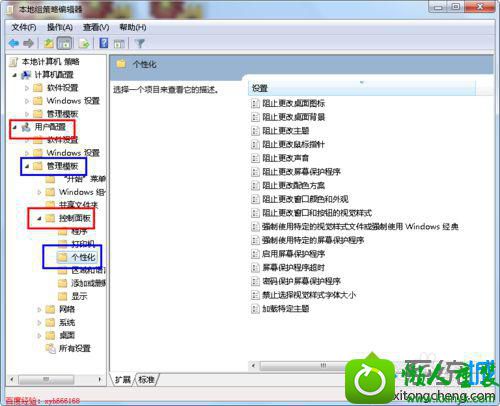This screenshot has height=406, width=500.
Task: Select policy 阻止更改鼠标指针
Action: coord(293,144)
